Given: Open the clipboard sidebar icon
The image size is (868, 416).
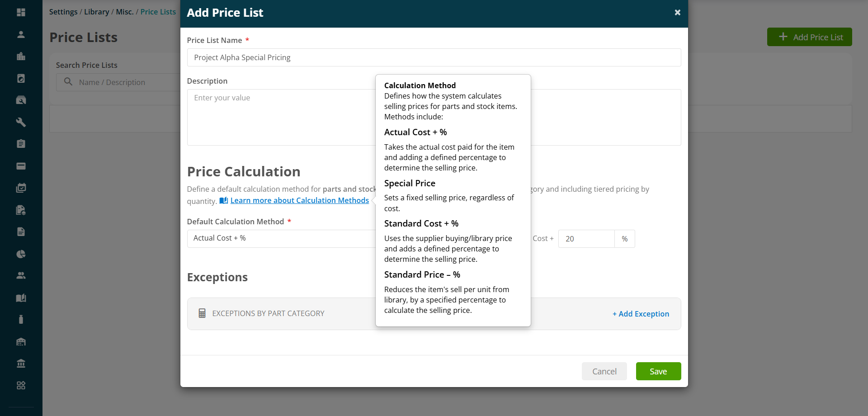Looking at the screenshot, I should (x=21, y=144).
